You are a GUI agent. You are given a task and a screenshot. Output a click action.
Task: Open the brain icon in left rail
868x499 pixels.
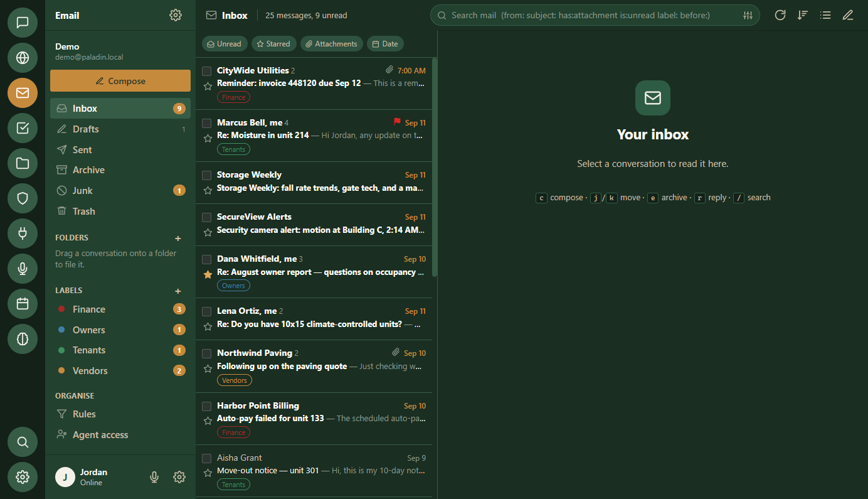point(23,339)
